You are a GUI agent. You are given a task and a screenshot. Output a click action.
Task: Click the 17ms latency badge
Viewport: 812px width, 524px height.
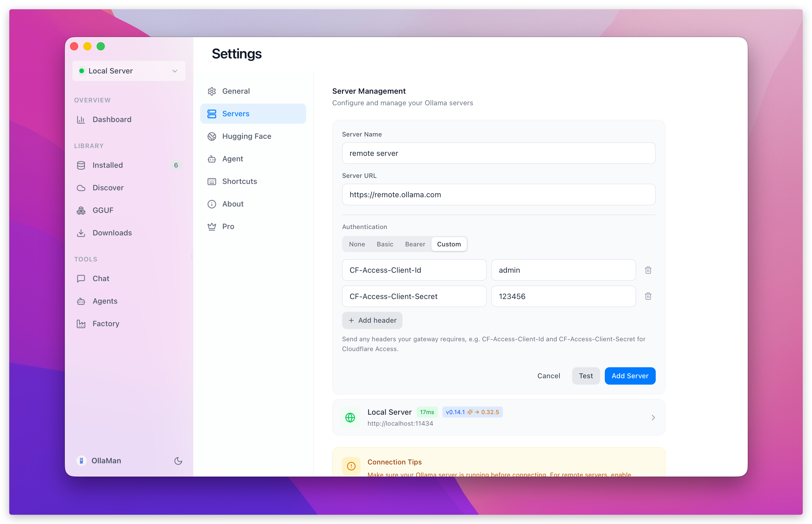427,412
